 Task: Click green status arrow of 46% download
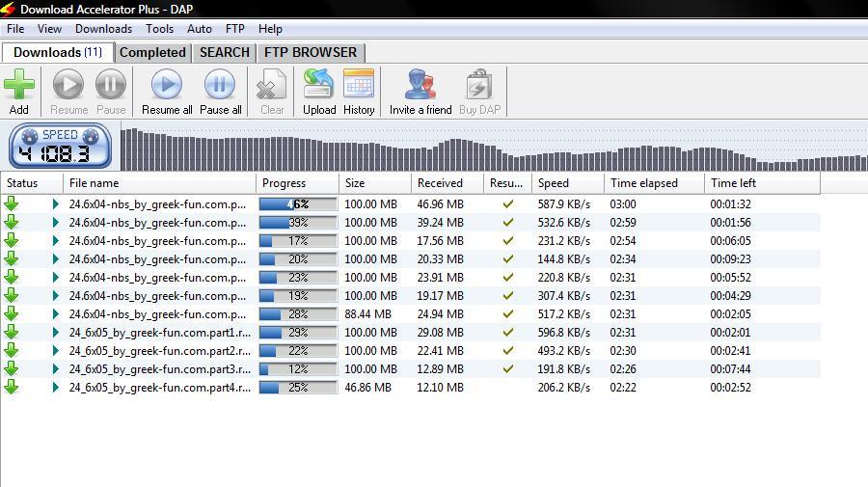pyautogui.click(x=11, y=203)
